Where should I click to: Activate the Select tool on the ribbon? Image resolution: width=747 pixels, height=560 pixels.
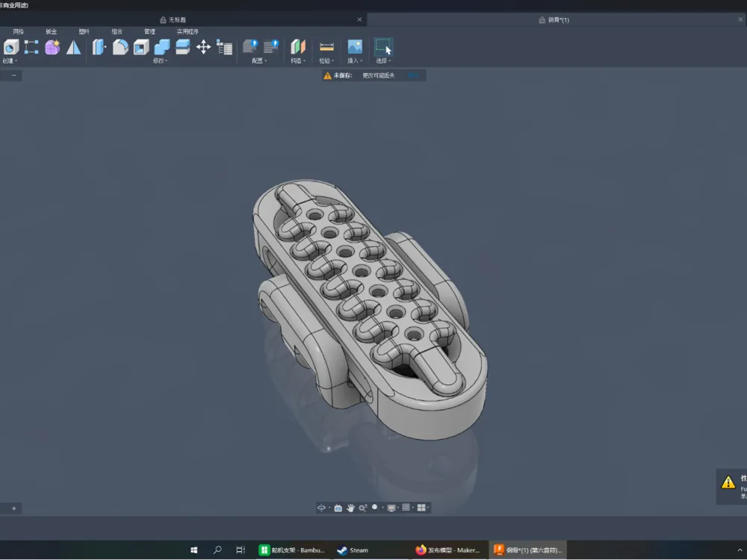tap(382, 47)
